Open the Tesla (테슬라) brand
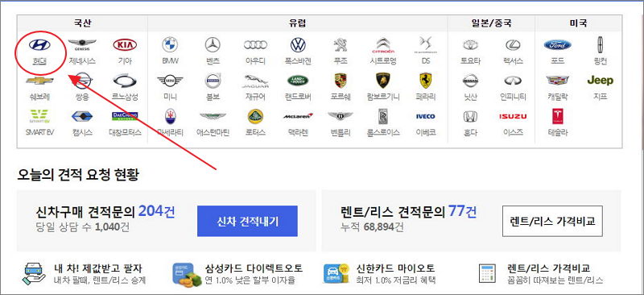This screenshot has width=644, height=295. tap(557, 116)
